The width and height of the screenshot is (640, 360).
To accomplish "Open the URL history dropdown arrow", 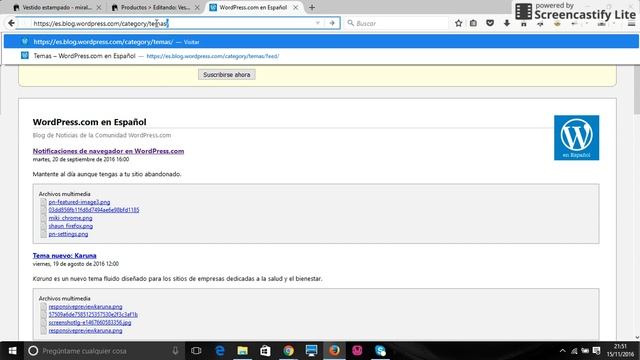I will [318, 23].
